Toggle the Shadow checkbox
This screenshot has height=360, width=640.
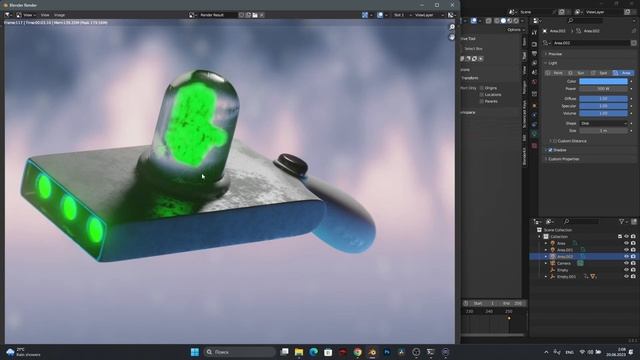pos(551,150)
